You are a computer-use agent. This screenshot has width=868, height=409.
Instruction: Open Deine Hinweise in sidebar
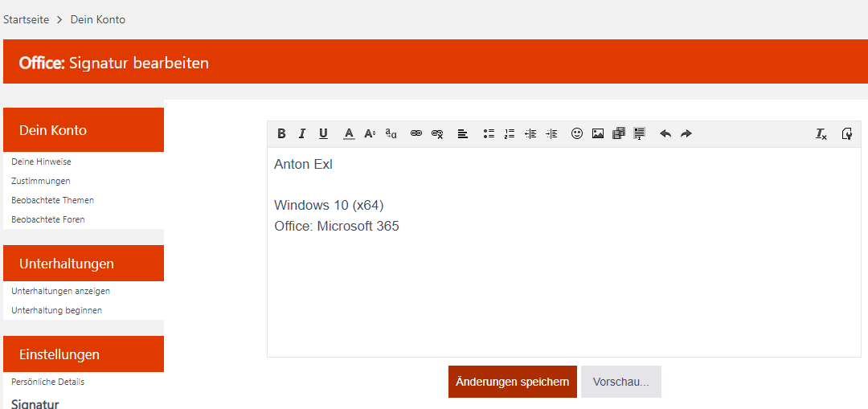(41, 162)
